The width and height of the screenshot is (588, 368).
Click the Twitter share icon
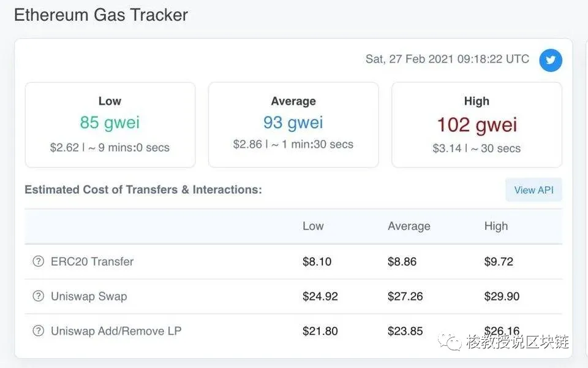point(551,60)
